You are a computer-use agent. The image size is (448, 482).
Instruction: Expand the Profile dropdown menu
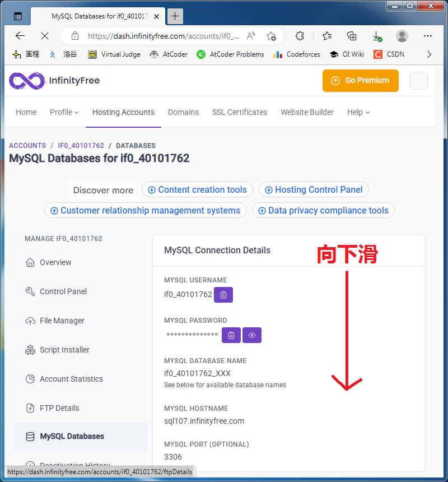coord(64,112)
